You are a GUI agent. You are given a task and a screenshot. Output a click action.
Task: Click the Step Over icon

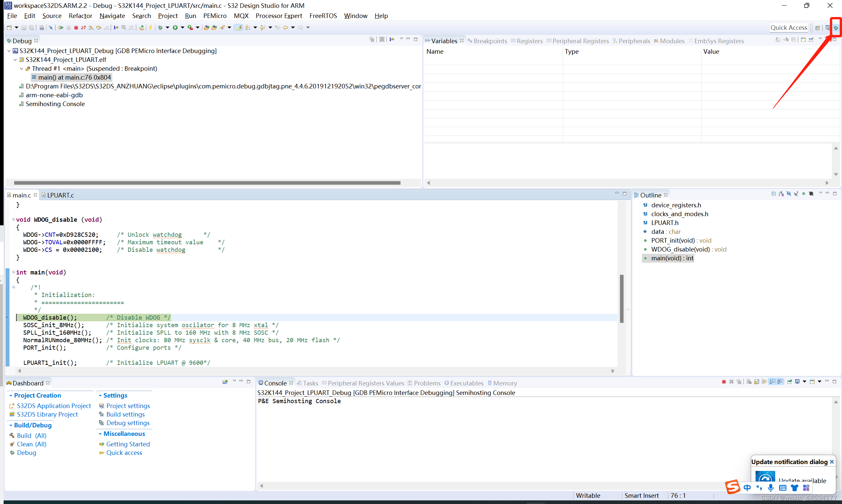(99, 28)
